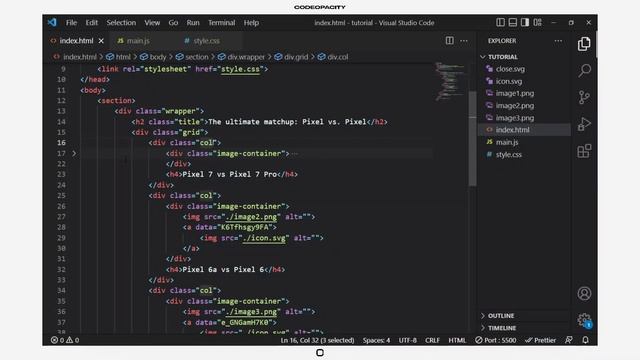Open the Explorer panel ellipsis menu
This screenshot has height=360, width=640.
point(558,40)
